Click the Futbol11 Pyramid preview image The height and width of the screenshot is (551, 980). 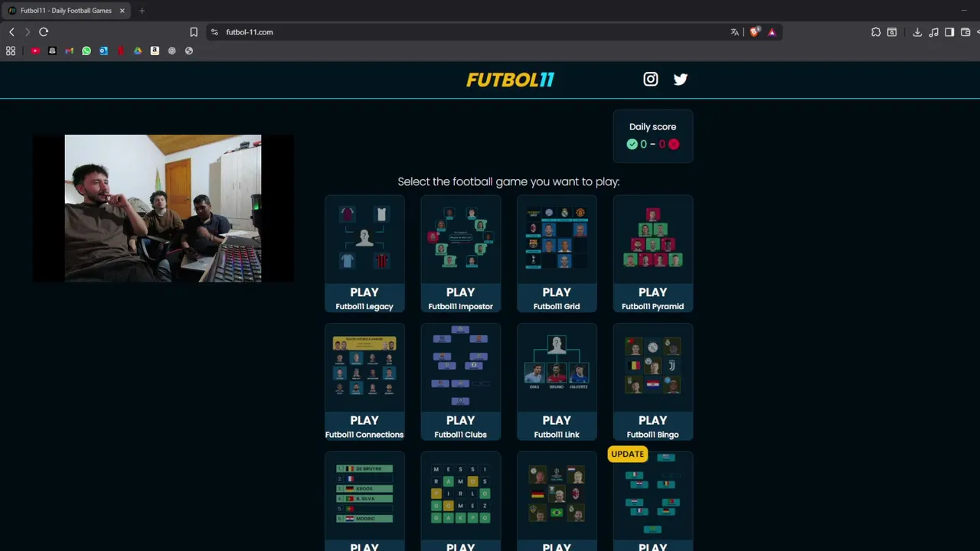click(653, 240)
